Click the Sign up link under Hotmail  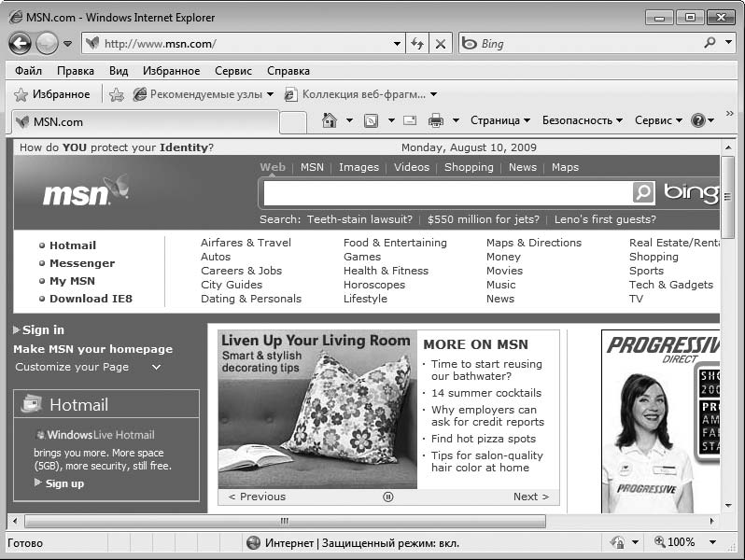coord(64,484)
